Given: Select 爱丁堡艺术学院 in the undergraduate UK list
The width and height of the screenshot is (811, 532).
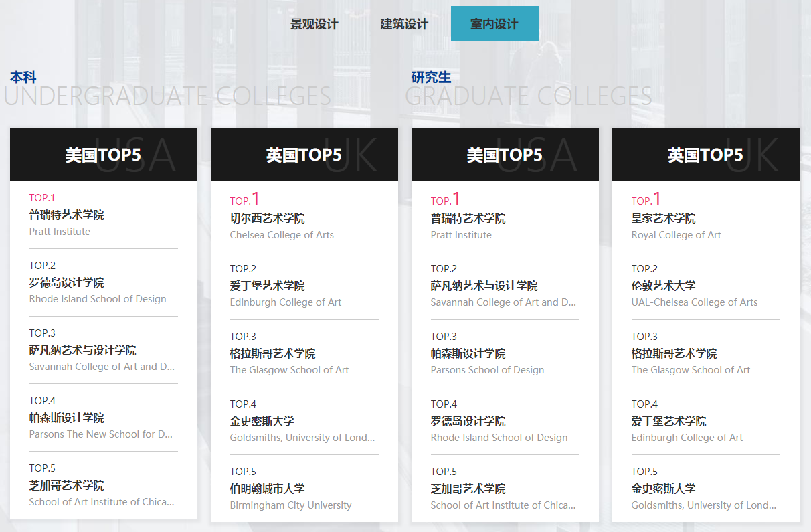Looking at the screenshot, I should coord(268,286).
